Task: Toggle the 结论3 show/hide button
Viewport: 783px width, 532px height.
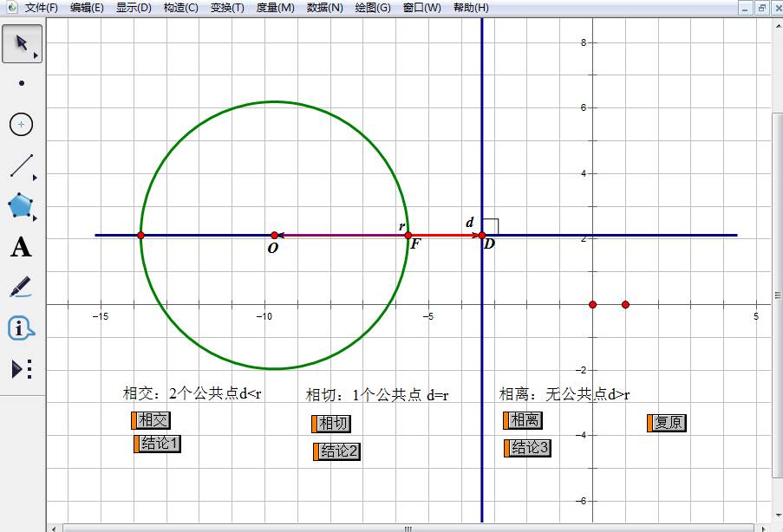Action: coord(528,448)
